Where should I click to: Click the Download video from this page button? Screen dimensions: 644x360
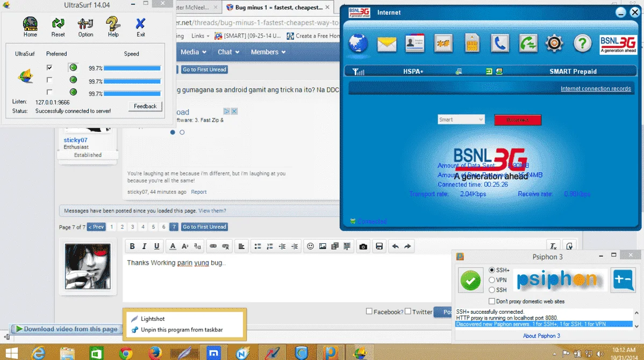pyautogui.click(x=66, y=329)
